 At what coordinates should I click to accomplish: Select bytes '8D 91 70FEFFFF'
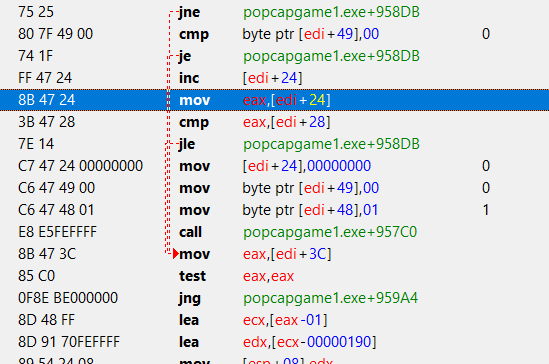point(69,342)
